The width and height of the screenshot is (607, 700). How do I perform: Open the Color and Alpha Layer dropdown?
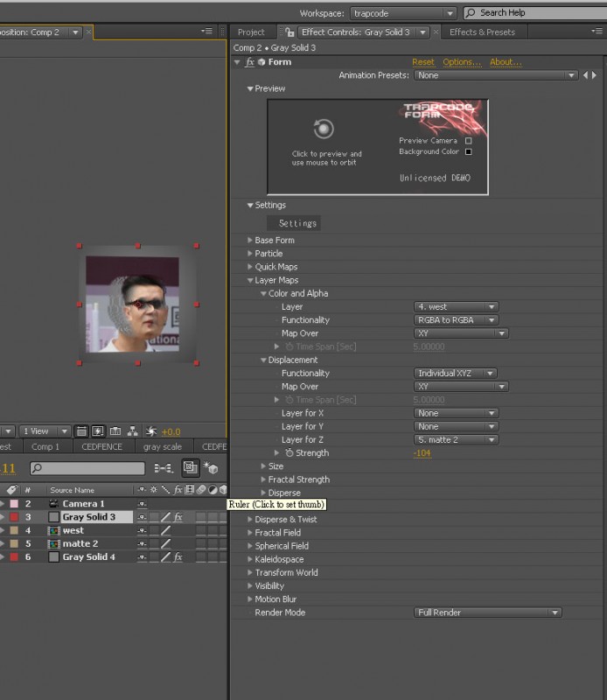(x=456, y=307)
